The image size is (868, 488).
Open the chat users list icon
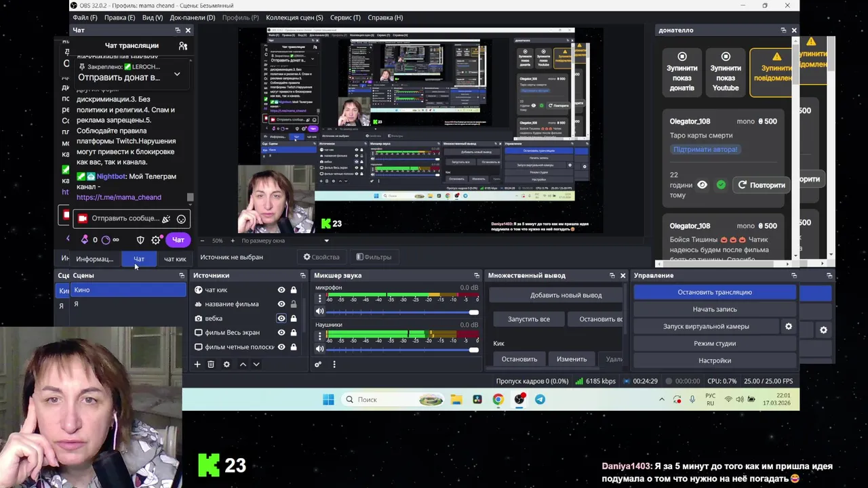coord(183,45)
